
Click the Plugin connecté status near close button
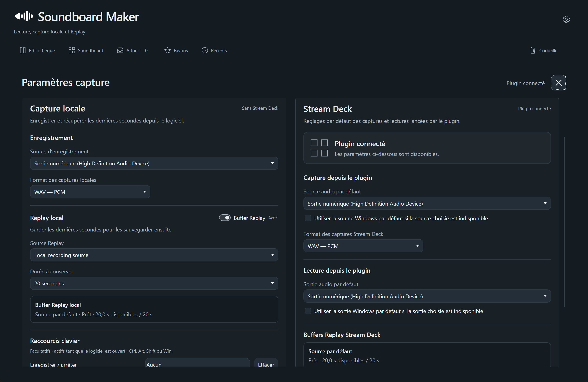click(525, 83)
